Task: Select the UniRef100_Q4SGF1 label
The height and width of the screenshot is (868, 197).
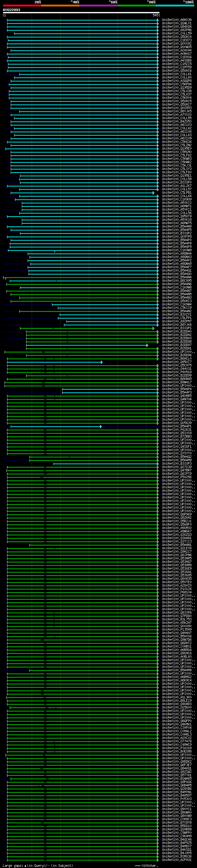Action: pyautogui.click(x=176, y=447)
